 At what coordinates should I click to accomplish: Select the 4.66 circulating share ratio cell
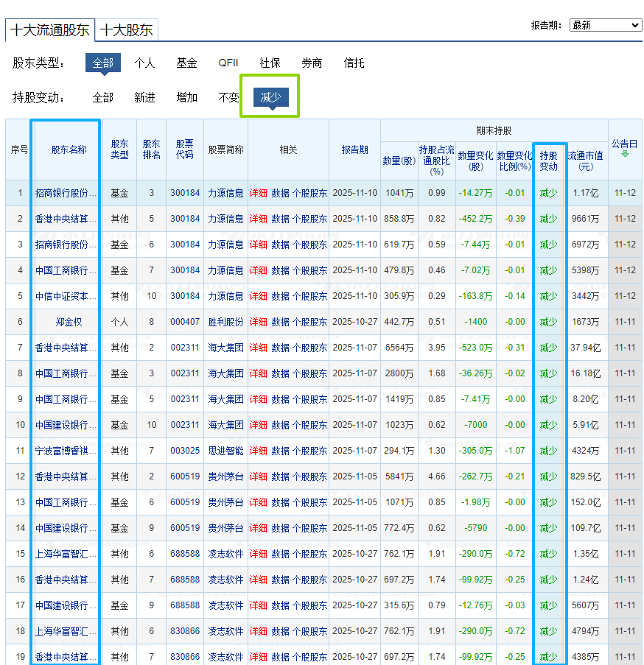pyautogui.click(x=436, y=476)
